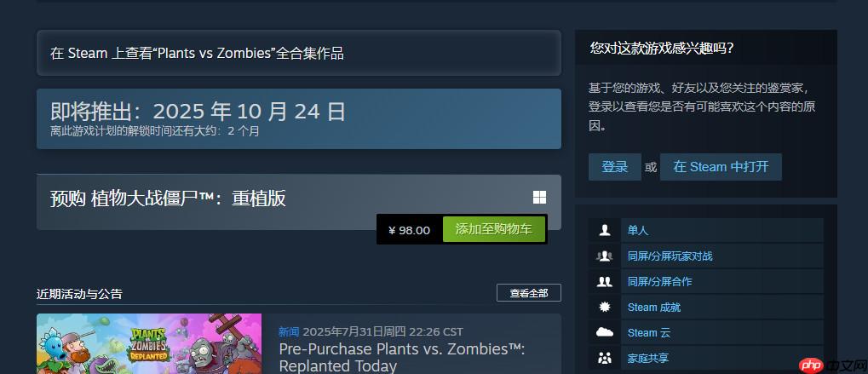Open the Plants vs Zombies franchise banner

pyautogui.click(x=299, y=53)
